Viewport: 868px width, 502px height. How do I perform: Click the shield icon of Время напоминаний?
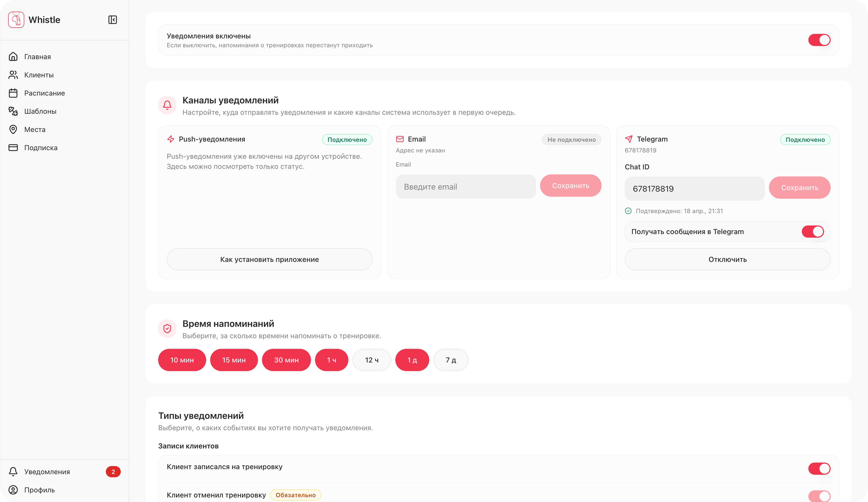[x=167, y=329]
